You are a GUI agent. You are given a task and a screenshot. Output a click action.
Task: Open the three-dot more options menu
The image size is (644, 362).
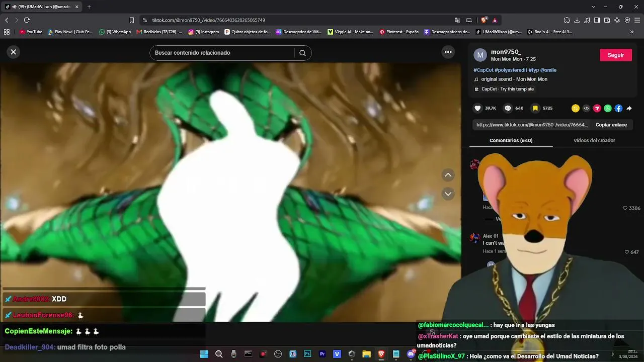tap(448, 52)
